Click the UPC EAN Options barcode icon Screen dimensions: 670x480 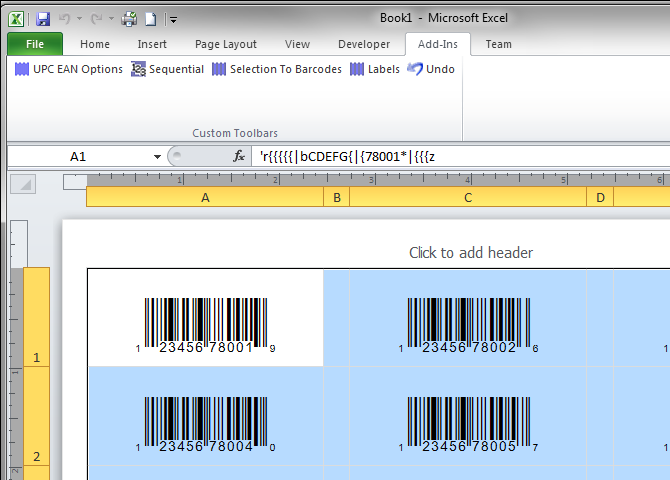coord(22,69)
